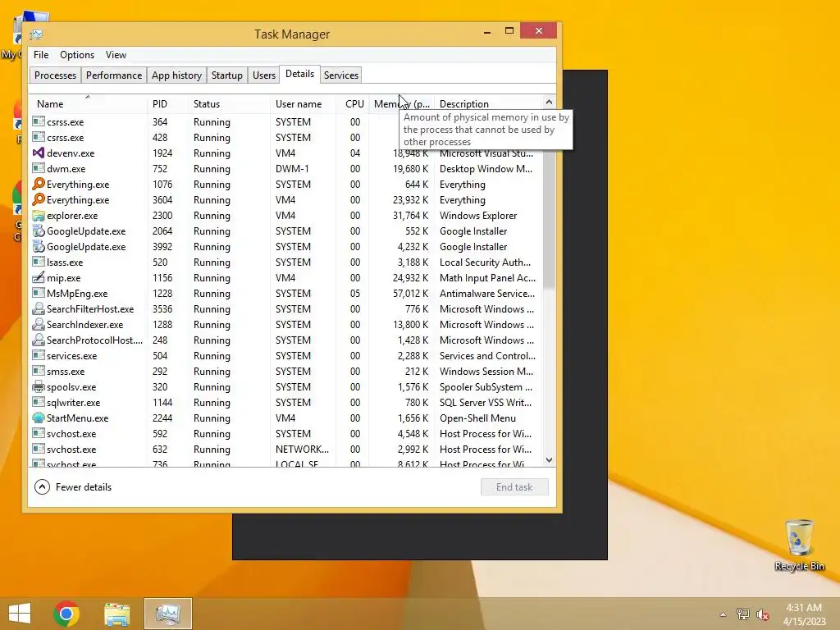Switch to the Startup tab
This screenshot has height=630, width=840.
227,75
